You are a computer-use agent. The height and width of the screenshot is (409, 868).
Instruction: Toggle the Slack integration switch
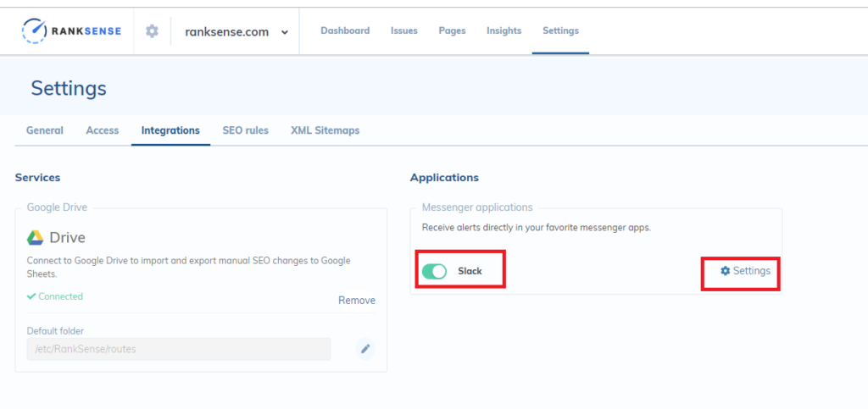pyautogui.click(x=434, y=271)
